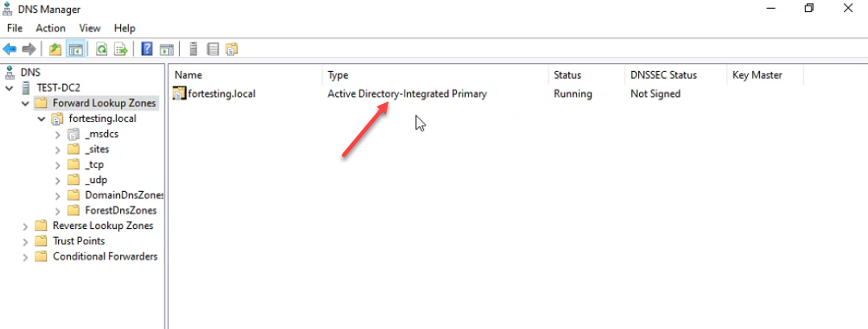Select the DNS root tree item
The width and height of the screenshot is (868, 329).
(x=31, y=72)
